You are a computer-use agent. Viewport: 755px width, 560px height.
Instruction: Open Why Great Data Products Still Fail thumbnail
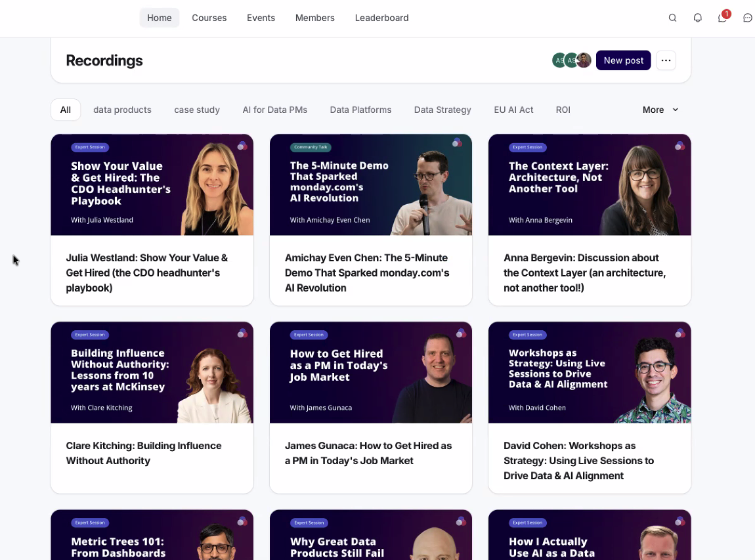pos(371,535)
